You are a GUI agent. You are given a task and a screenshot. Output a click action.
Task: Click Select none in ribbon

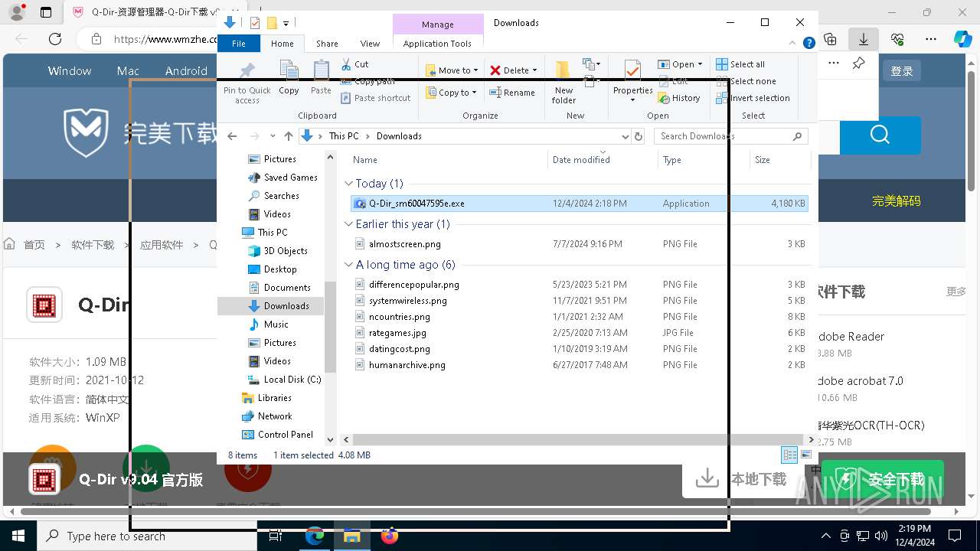click(746, 81)
